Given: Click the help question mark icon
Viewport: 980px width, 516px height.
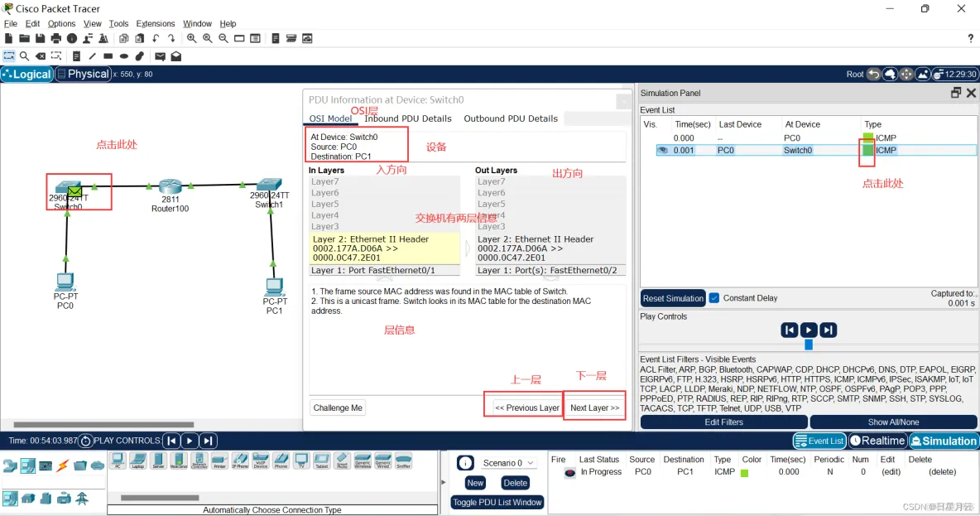Looking at the screenshot, I should 971,39.
